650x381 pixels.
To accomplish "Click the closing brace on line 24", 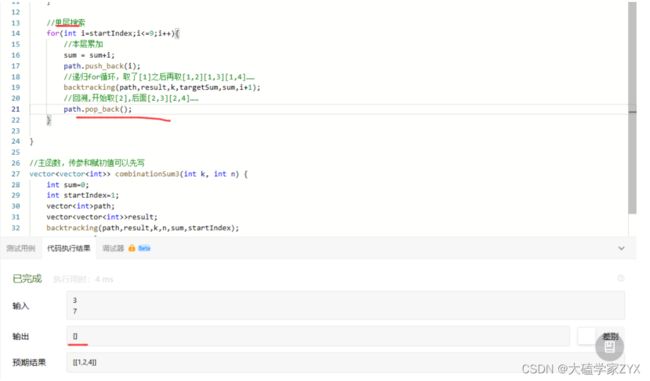I will pyautogui.click(x=32, y=141).
